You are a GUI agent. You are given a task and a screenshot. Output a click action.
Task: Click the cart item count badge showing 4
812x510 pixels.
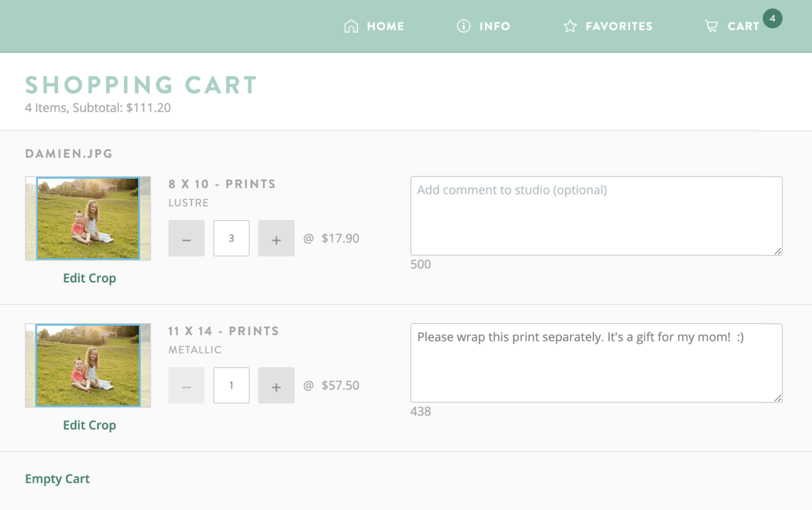[772, 18]
